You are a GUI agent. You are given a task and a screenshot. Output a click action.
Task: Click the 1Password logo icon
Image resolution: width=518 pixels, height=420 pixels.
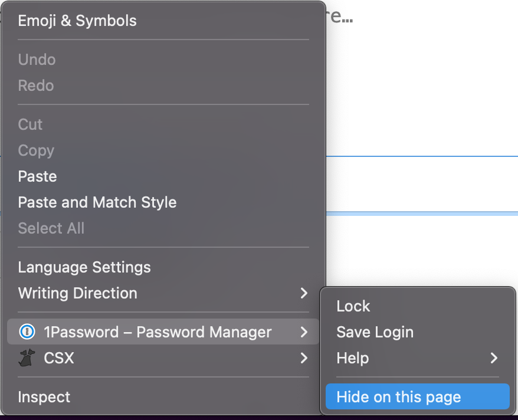(x=27, y=332)
